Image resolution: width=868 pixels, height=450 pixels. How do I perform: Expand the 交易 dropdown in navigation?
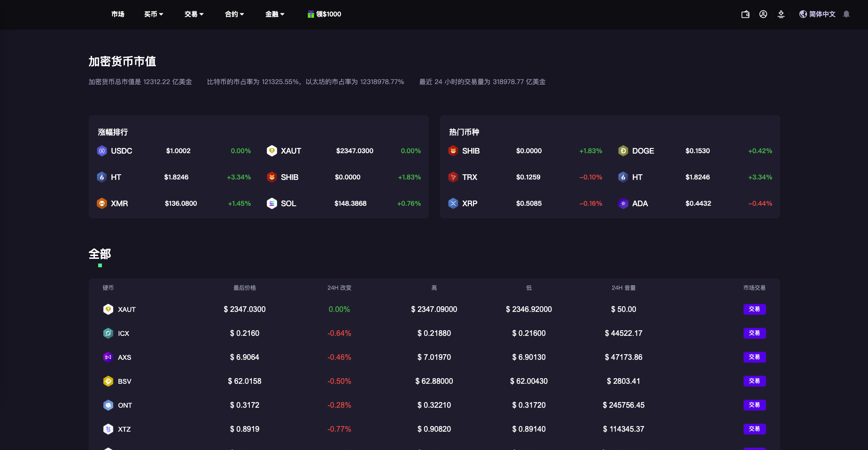click(194, 14)
